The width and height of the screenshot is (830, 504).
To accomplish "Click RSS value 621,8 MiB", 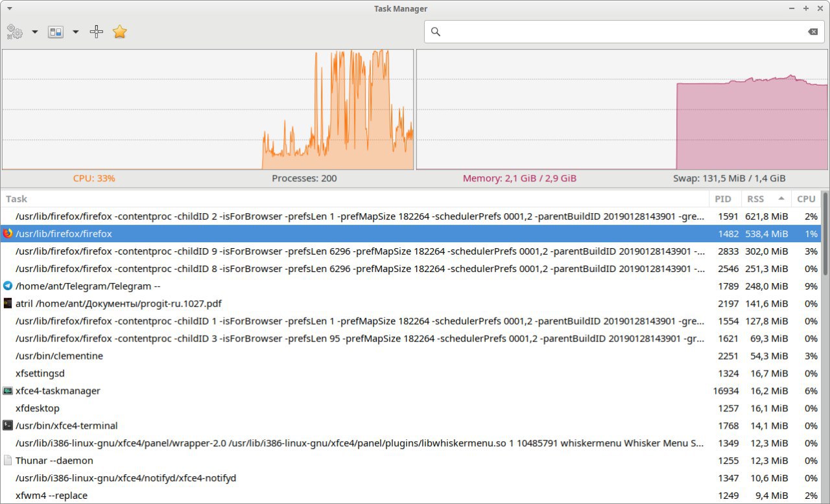I will (x=766, y=216).
